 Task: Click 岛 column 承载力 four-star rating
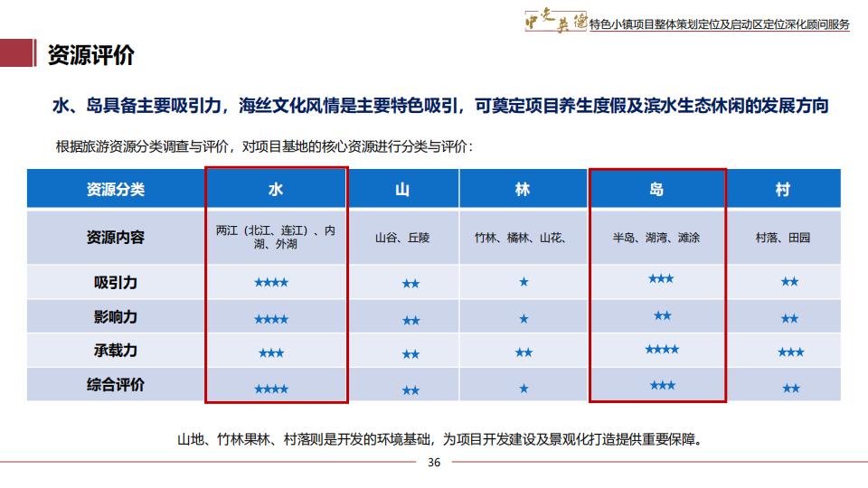click(662, 349)
